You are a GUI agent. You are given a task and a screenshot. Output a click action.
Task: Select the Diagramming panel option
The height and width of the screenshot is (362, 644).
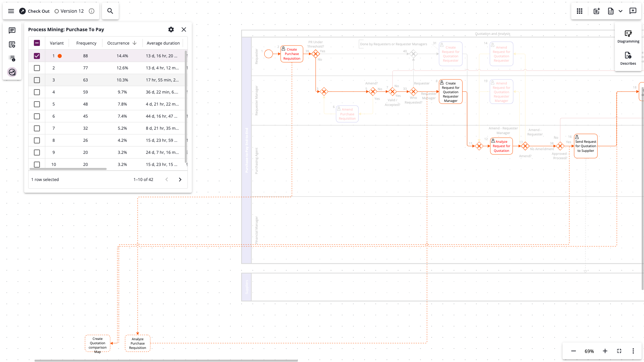628,36
